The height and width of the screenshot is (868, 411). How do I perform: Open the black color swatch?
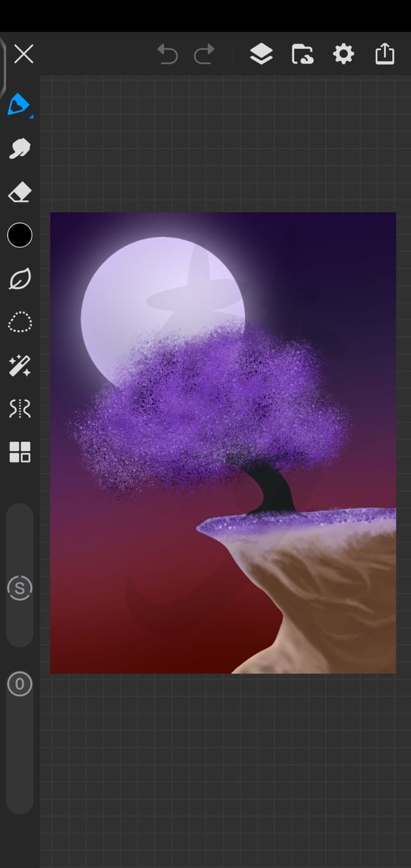[20, 235]
